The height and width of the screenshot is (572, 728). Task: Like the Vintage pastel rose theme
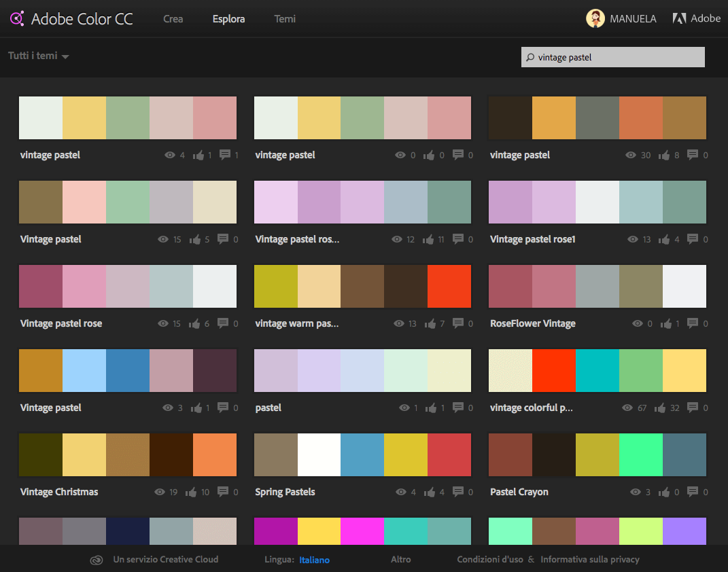(194, 323)
